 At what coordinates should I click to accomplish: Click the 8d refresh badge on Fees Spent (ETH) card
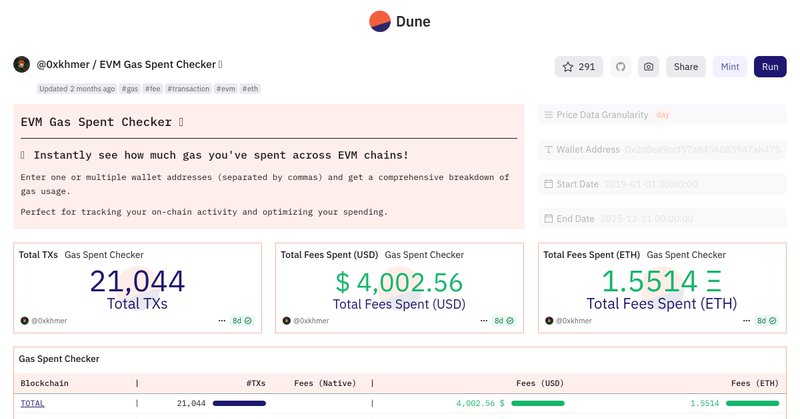766,321
